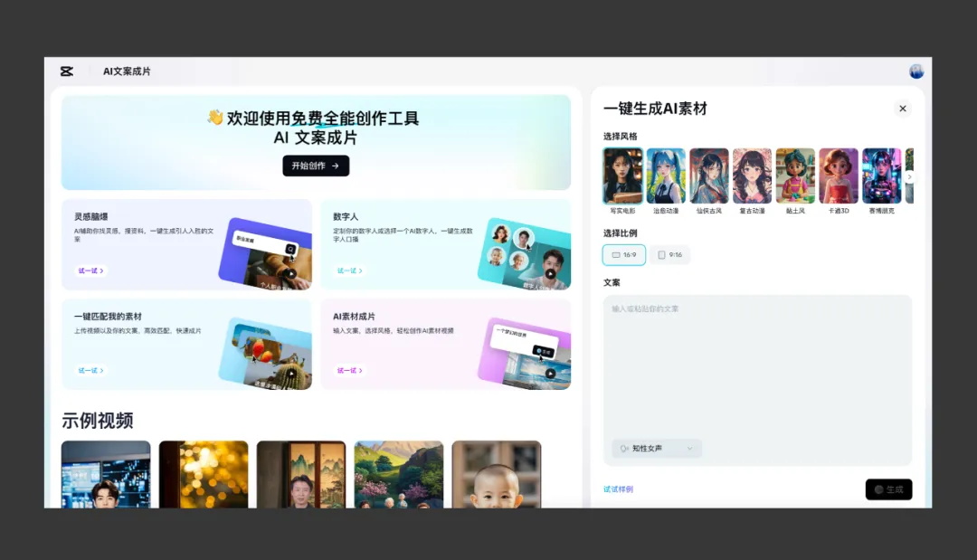The width and height of the screenshot is (977, 560).
Task: Click the search icon on the 灵感脑爆 preview image
Action: (290, 248)
